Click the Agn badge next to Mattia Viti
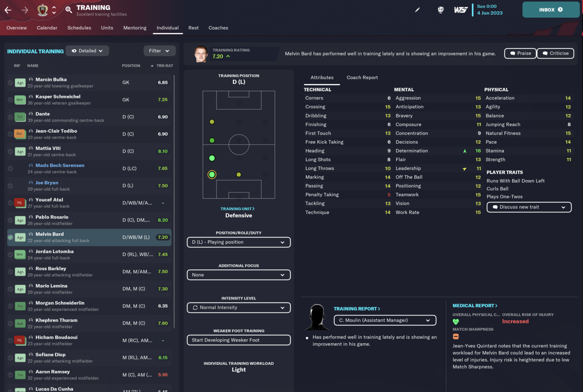 point(20,151)
